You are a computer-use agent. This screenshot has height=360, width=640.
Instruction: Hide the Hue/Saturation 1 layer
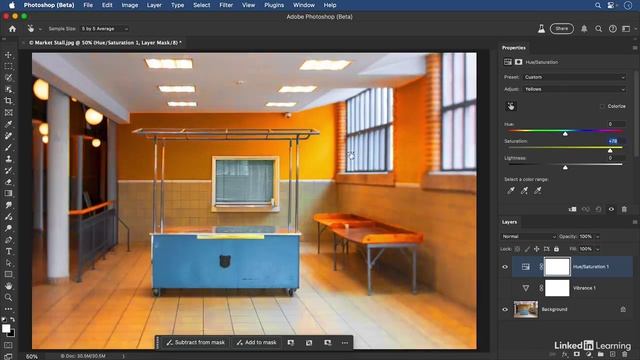point(505,267)
